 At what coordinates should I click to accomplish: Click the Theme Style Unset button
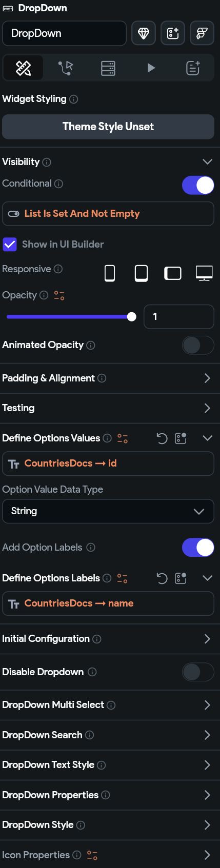click(x=108, y=127)
